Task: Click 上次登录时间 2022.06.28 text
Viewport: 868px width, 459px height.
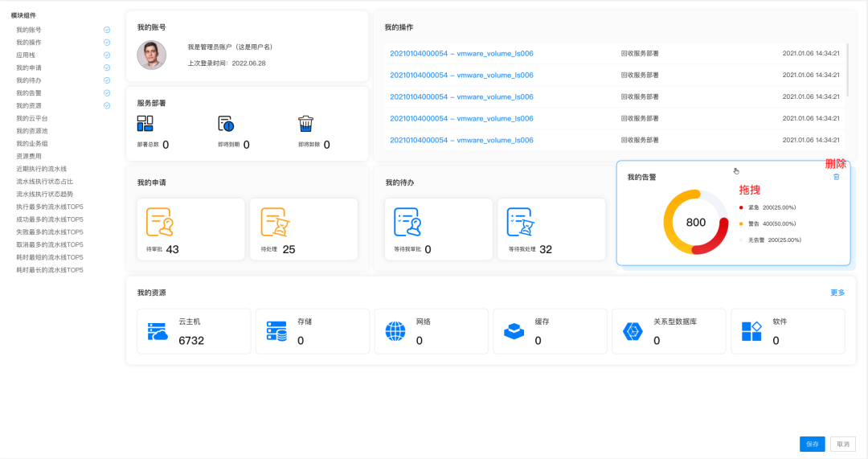Action: coord(227,64)
